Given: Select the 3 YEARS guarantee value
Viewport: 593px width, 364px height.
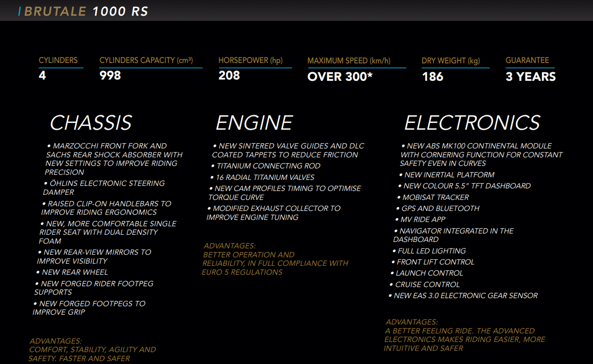Looking at the screenshot, I should coord(530,77).
